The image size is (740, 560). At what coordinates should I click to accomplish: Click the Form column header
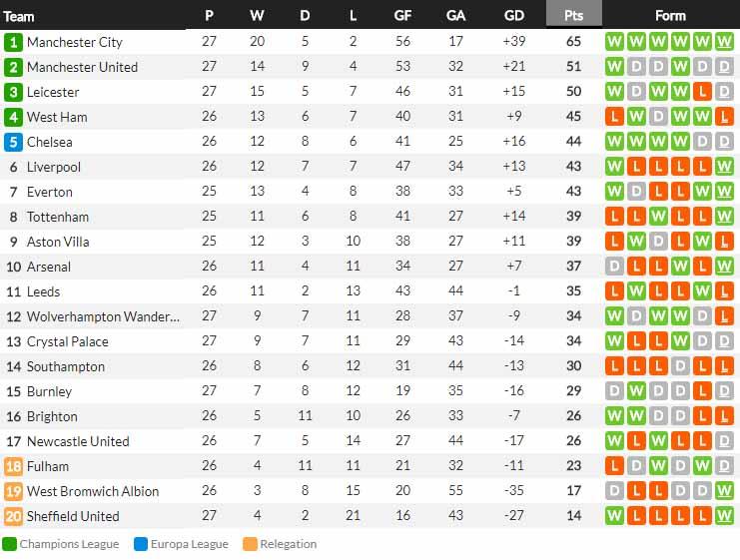[670, 15]
